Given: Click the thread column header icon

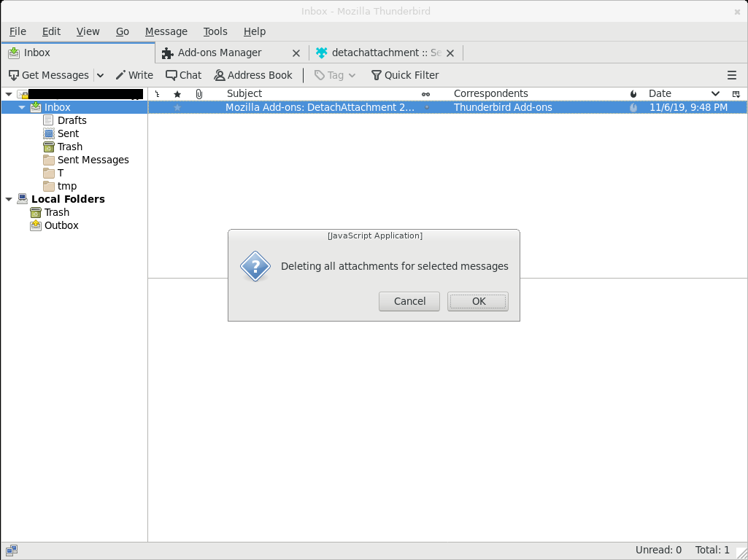Looking at the screenshot, I should (158, 94).
